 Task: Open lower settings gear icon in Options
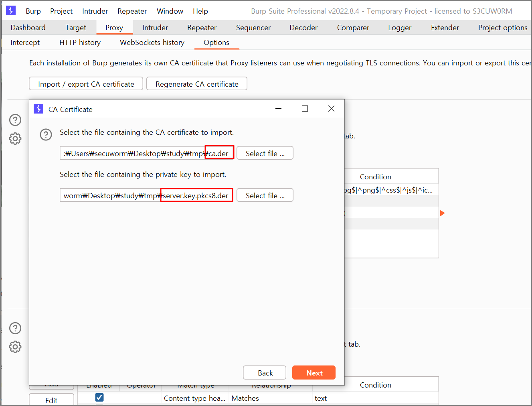tap(15, 347)
